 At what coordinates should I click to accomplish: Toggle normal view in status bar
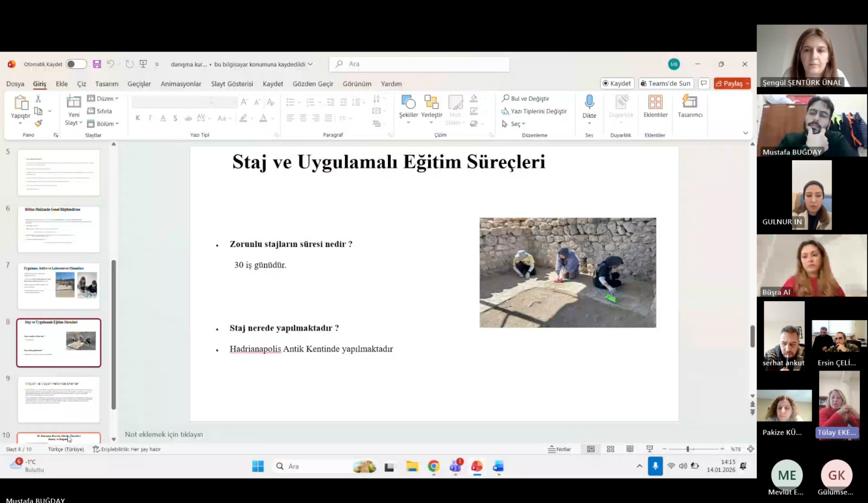click(591, 449)
